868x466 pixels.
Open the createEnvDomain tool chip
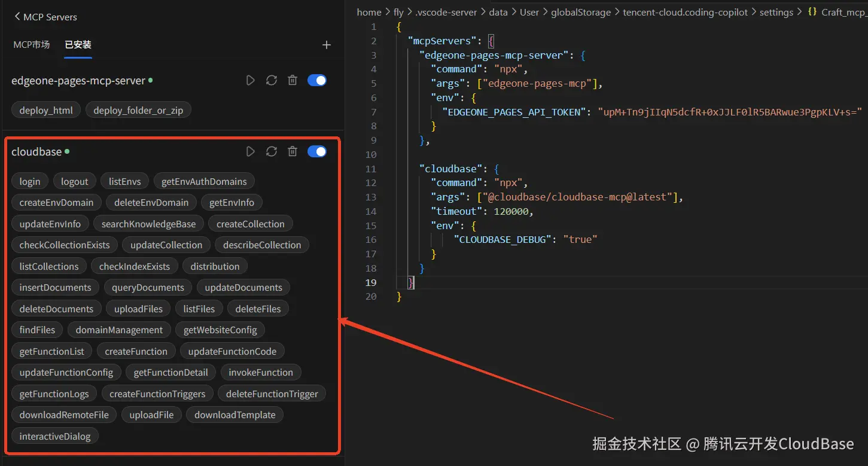pyautogui.click(x=56, y=202)
